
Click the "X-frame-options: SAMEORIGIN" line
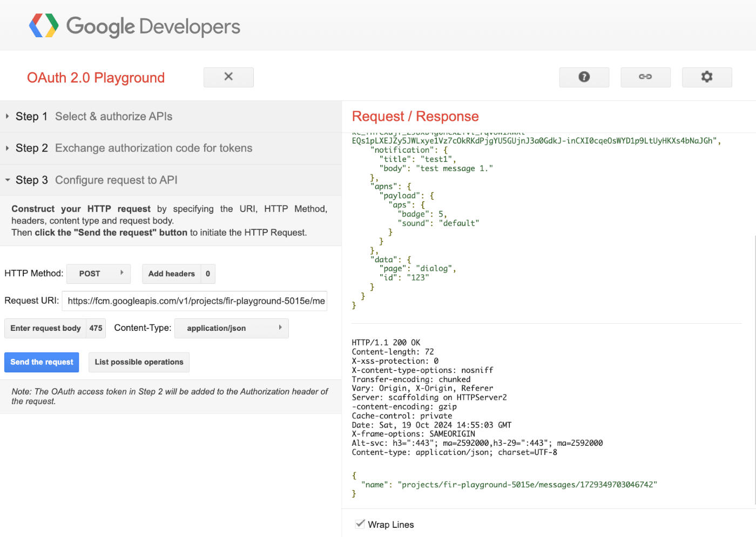point(413,434)
